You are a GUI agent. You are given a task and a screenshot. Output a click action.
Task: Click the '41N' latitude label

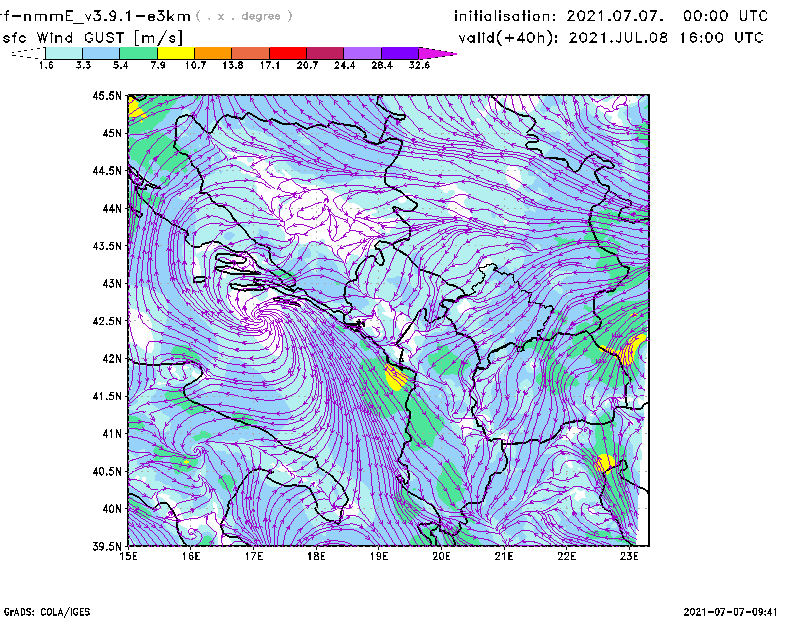112,433
